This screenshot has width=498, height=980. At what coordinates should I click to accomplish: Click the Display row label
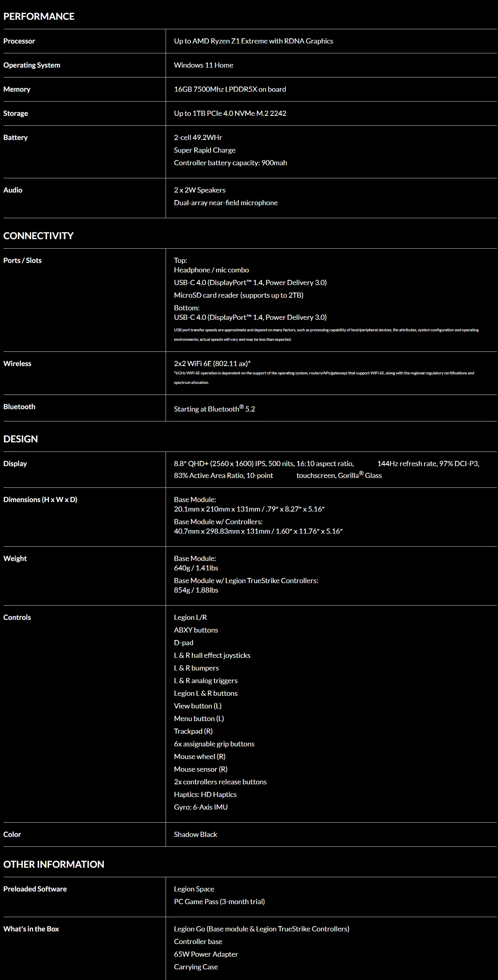pyautogui.click(x=15, y=464)
